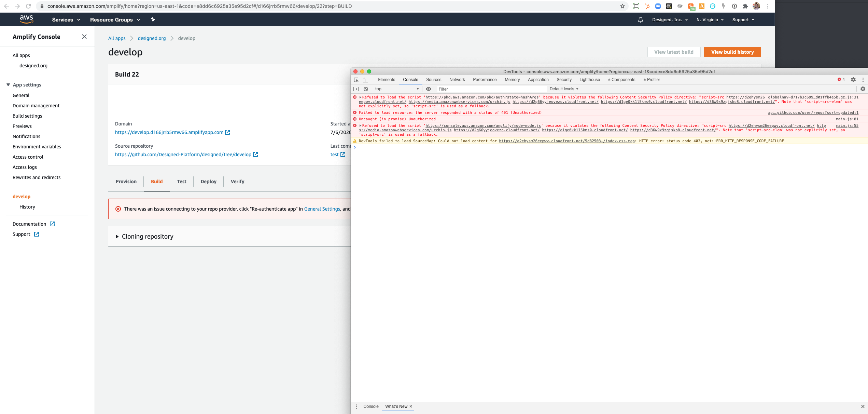The height and width of the screenshot is (414, 868).
Task: Click the AWS logo home icon
Action: pyautogui.click(x=26, y=19)
